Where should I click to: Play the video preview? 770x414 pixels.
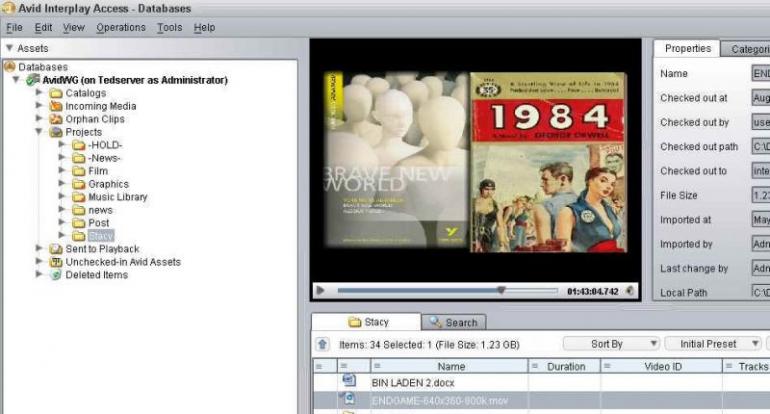coord(320,291)
